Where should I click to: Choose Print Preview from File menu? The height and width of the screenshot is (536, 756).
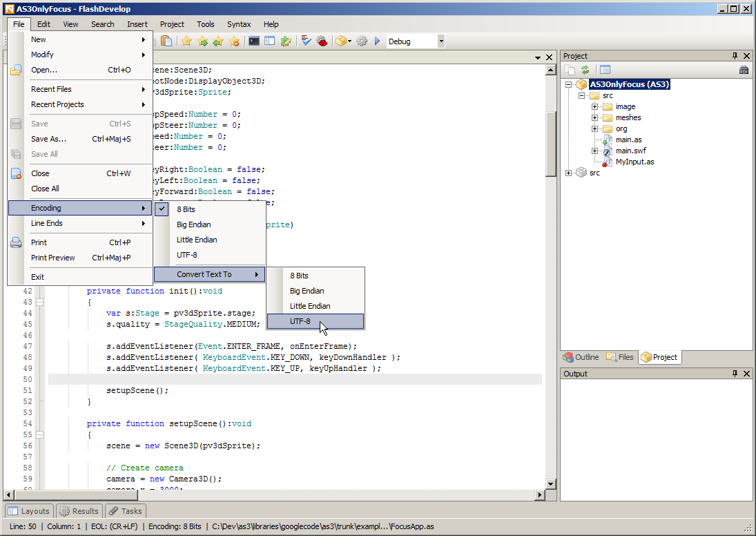pyautogui.click(x=80, y=258)
